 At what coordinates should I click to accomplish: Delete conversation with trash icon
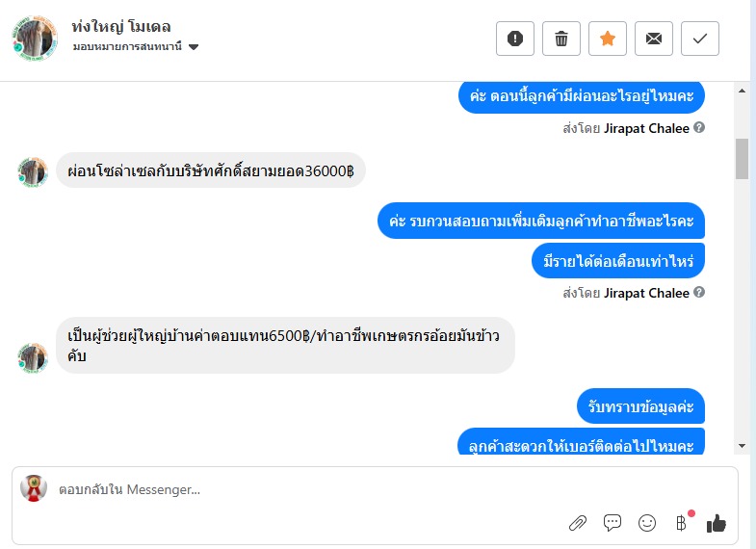pyautogui.click(x=561, y=39)
